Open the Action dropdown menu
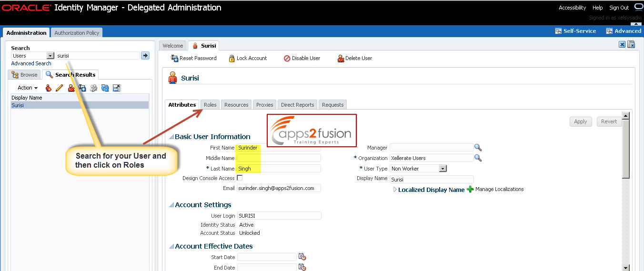644x271 pixels. pyautogui.click(x=28, y=88)
